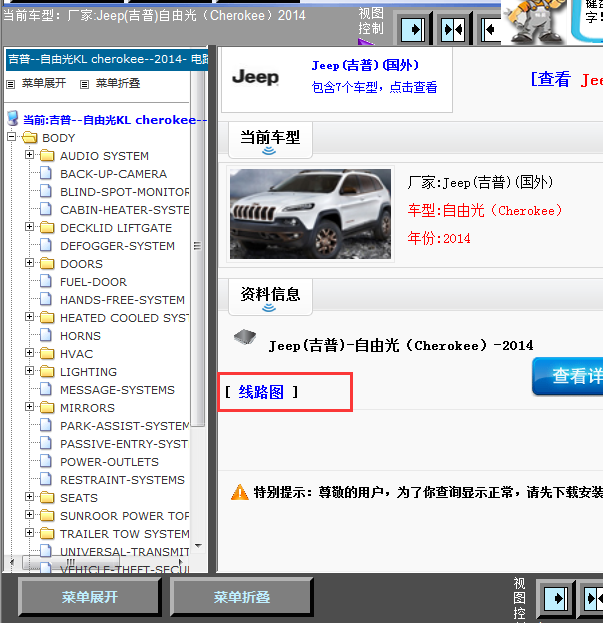Click the computer icon beside 当前:吉普
The image size is (603, 623).
click(x=13, y=118)
